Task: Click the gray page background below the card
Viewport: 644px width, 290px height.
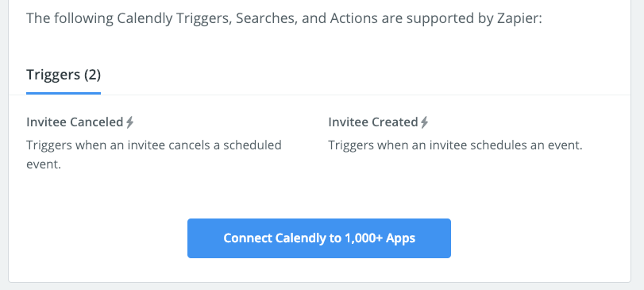Action: point(322,287)
